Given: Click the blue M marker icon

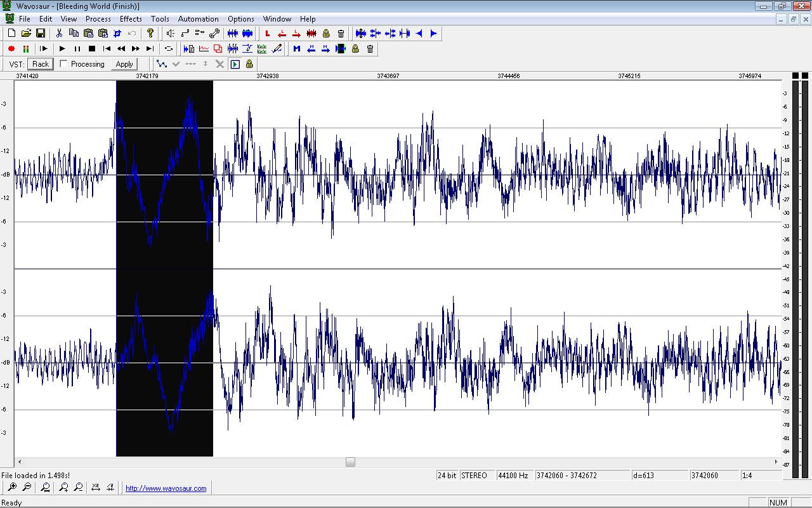Looking at the screenshot, I should (297, 49).
